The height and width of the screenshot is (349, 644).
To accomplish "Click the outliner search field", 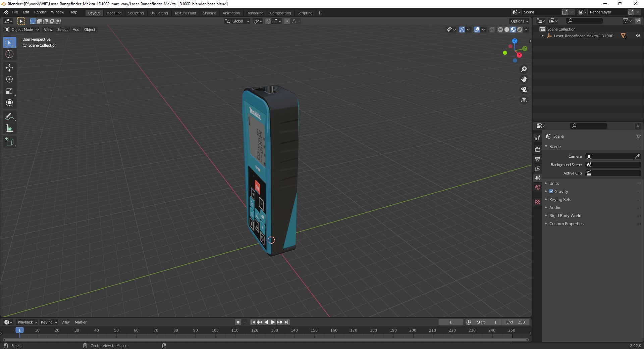I will coord(584,21).
